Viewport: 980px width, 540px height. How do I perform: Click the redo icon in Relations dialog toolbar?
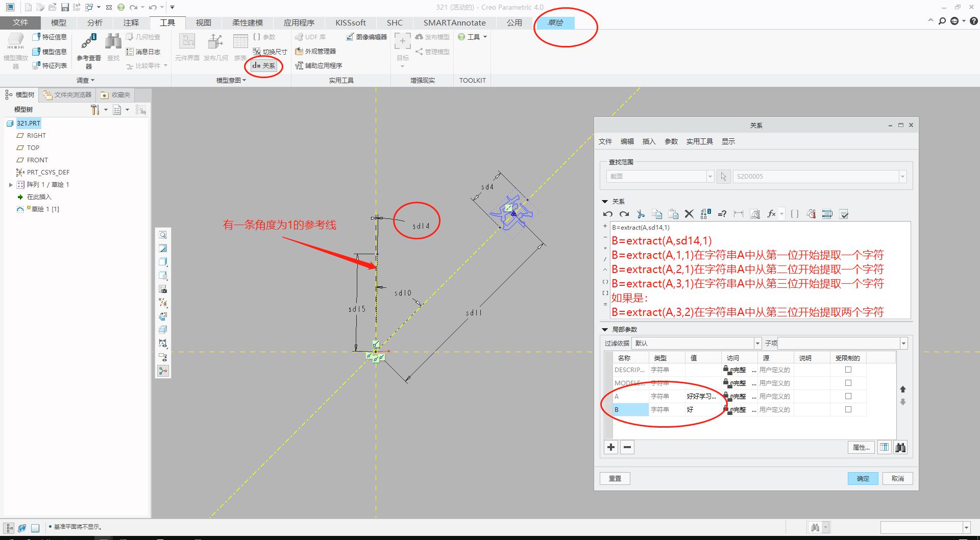[x=624, y=214]
